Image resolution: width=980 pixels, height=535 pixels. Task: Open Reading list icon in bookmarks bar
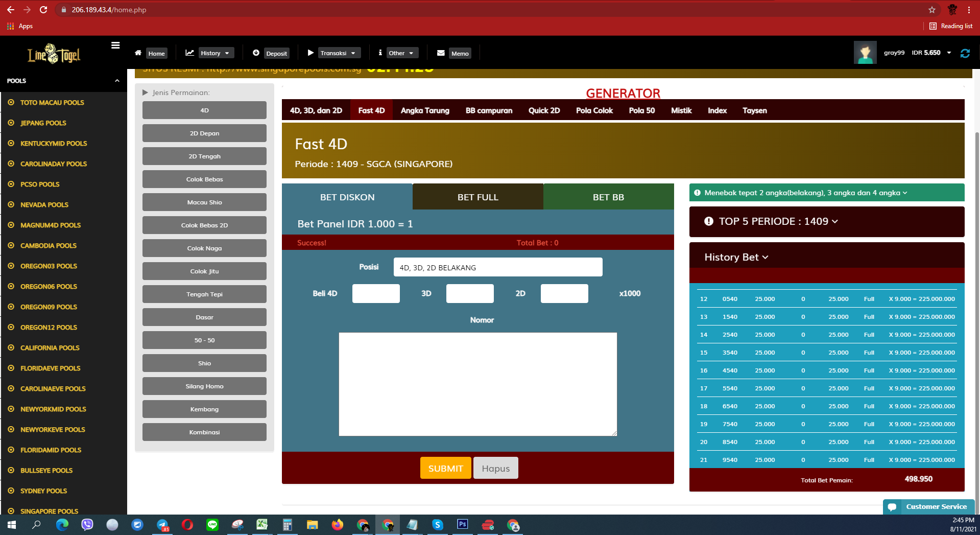951,26
